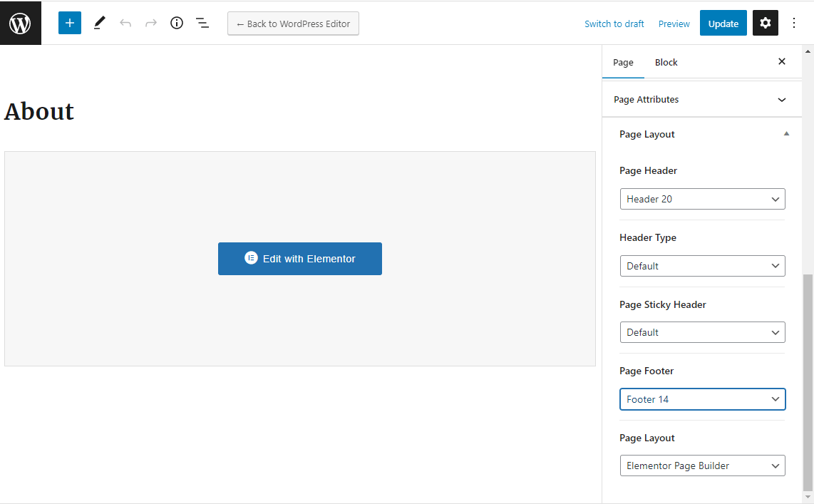Image resolution: width=814 pixels, height=504 pixels.
Task: Select the pencil Tools icon
Action: [99, 23]
